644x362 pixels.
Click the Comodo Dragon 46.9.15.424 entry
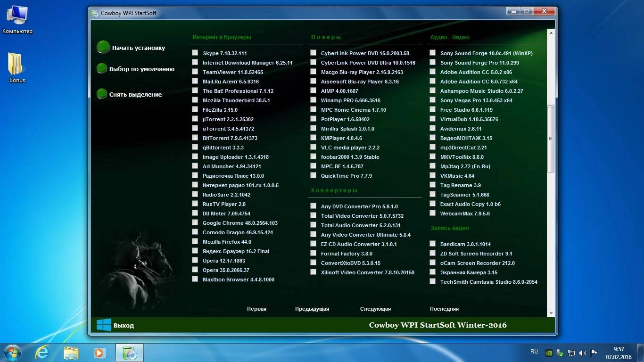pos(238,232)
